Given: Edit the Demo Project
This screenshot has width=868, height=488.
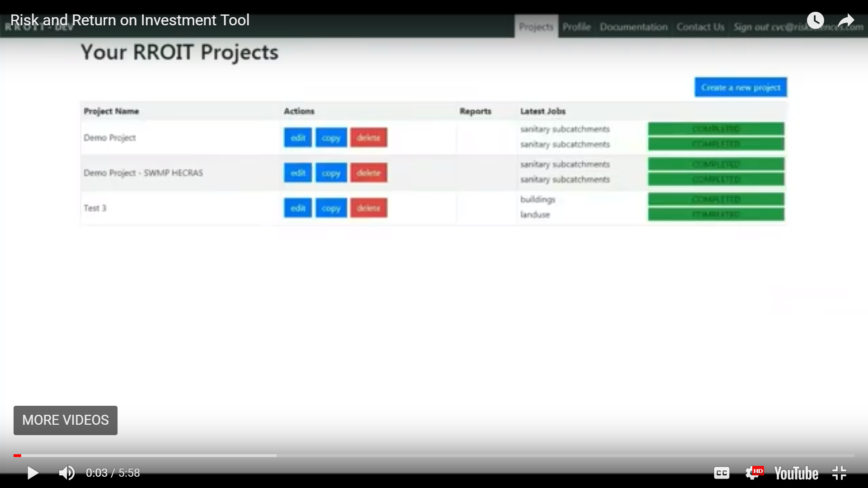Looking at the screenshot, I should pyautogui.click(x=298, y=138).
